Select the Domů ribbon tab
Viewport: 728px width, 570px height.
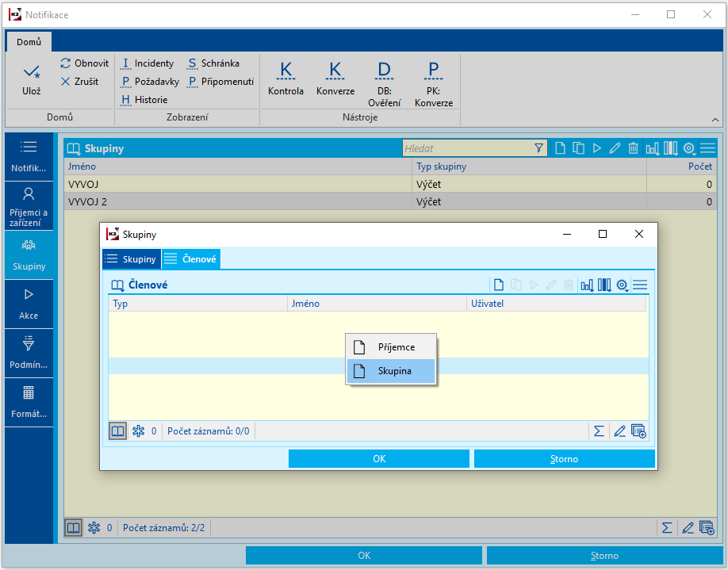29,42
